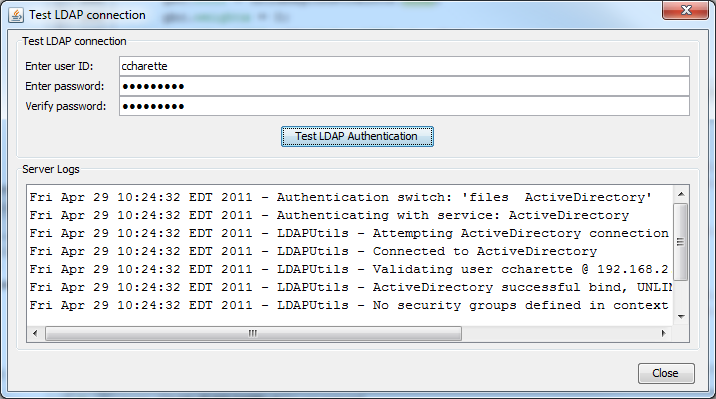The image size is (716, 399).
Task: Click the log scroll up arrow
Action: [x=681, y=194]
